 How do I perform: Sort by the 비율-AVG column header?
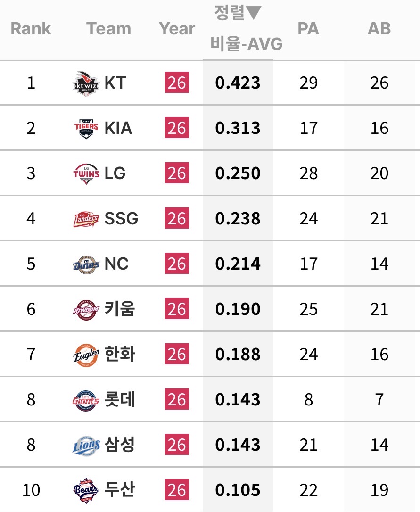pos(246,44)
